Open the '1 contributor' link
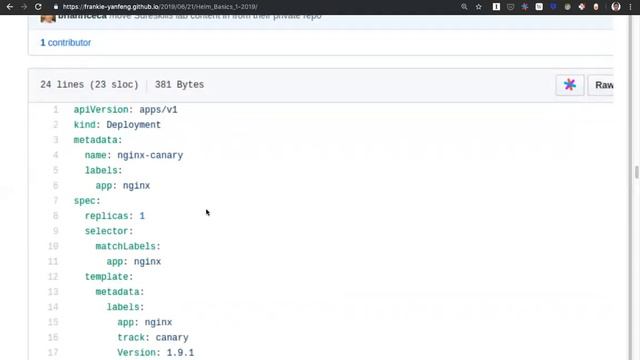This screenshot has width=640, height=360. [x=65, y=42]
